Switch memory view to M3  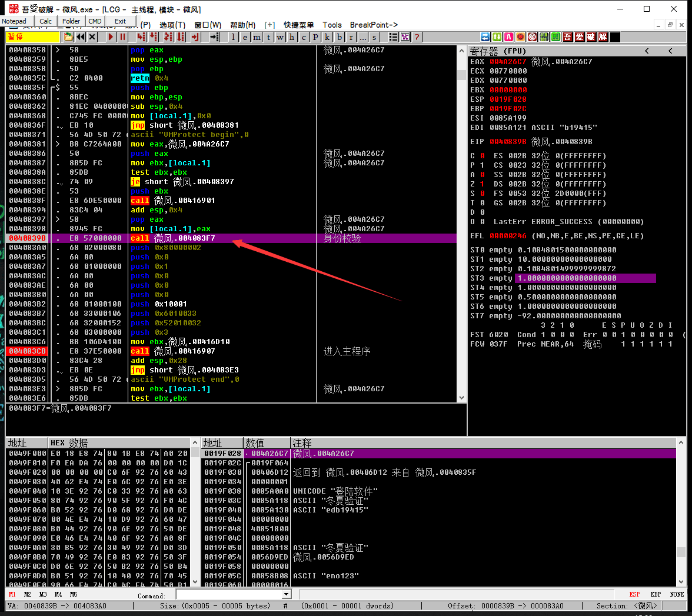coord(43,594)
